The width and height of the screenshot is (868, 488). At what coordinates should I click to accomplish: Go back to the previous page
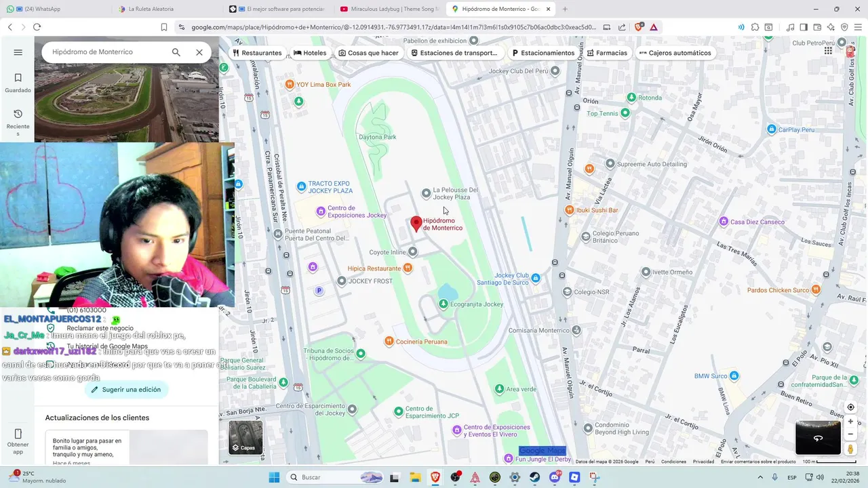(x=9, y=27)
